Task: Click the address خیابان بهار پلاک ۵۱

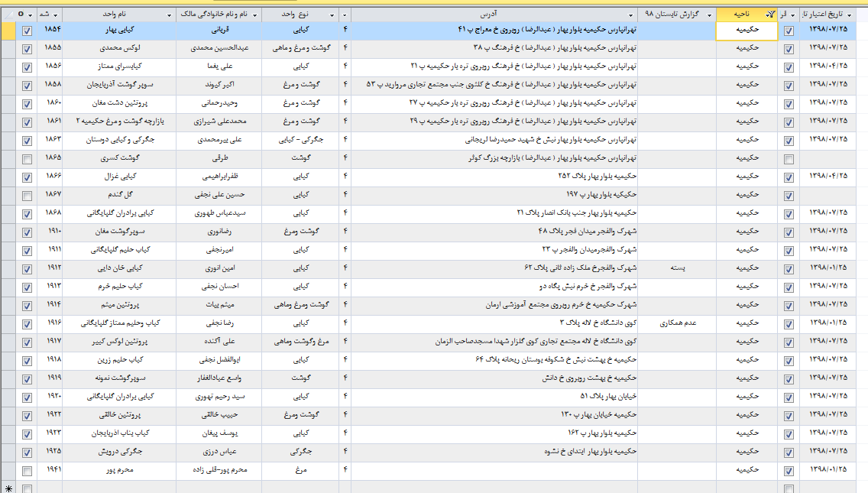Action: [x=494, y=397]
